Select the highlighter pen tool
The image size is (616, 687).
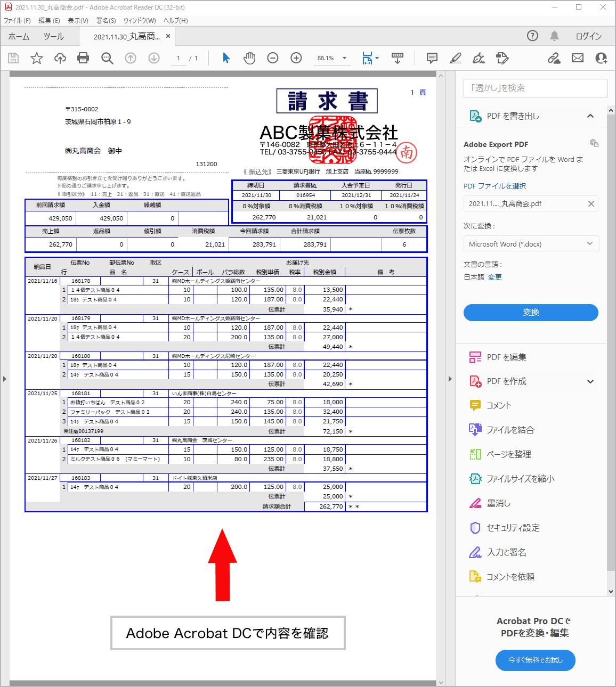pos(456,58)
